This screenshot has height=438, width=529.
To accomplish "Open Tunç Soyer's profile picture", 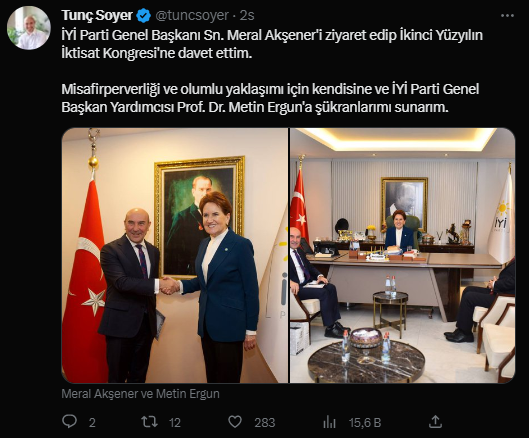I will [29, 28].
